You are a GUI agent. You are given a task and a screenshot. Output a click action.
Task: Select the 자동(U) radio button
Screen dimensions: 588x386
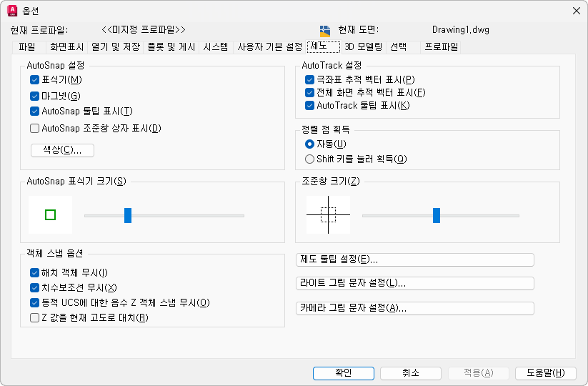[x=309, y=144]
